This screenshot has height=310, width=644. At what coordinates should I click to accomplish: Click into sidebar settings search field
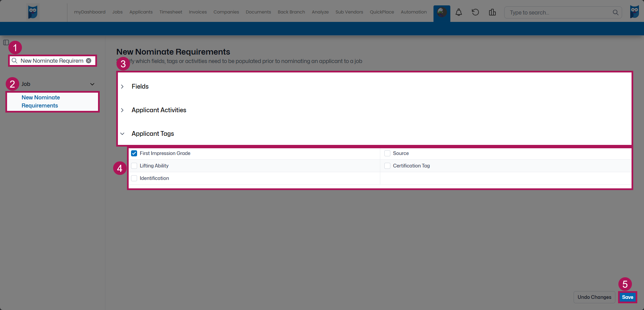click(x=52, y=61)
